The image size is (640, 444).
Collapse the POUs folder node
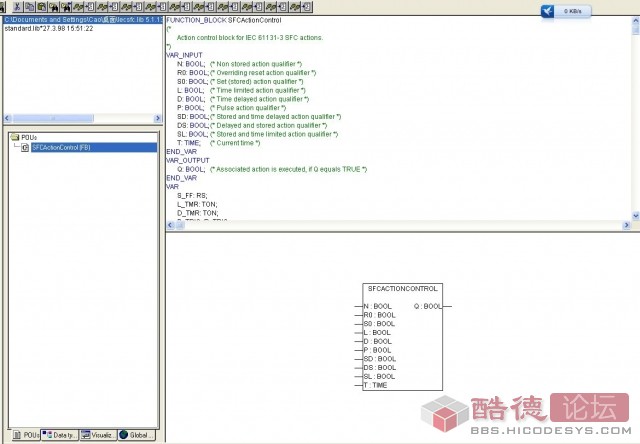point(7,137)
